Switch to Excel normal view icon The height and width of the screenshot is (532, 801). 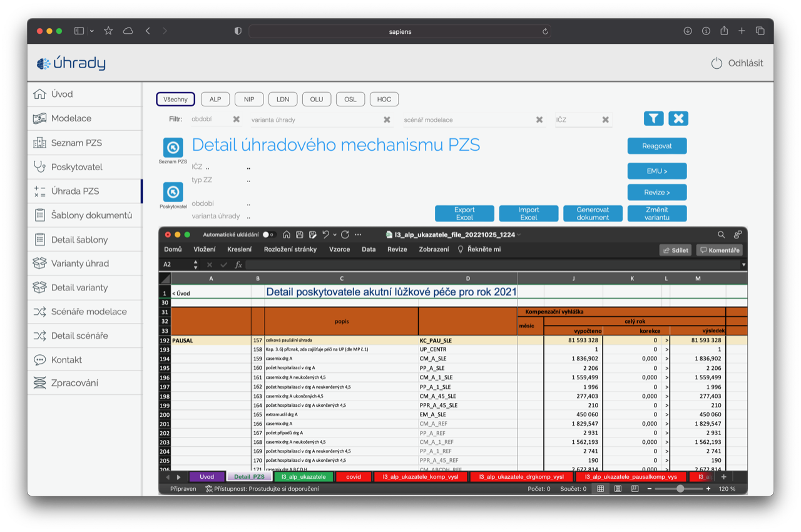(600, 489)
